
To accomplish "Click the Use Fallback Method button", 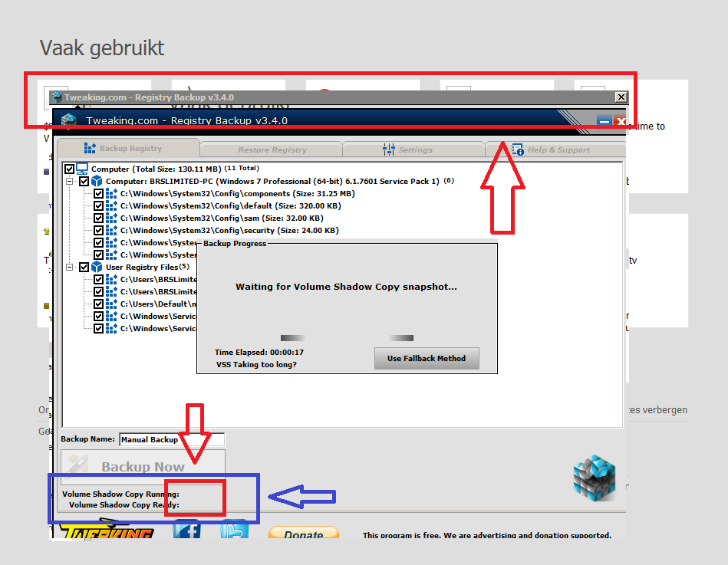I will 427,358.
